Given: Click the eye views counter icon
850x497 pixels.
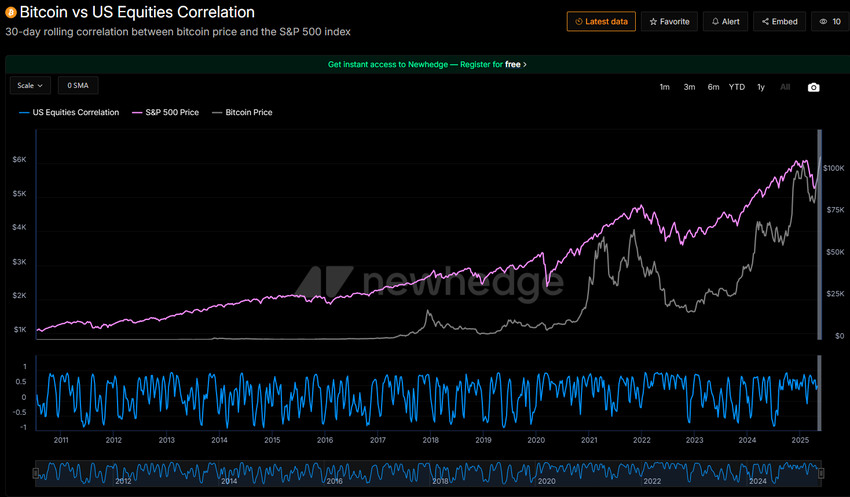Looking at the screenshot, I should tap(823, 21).
